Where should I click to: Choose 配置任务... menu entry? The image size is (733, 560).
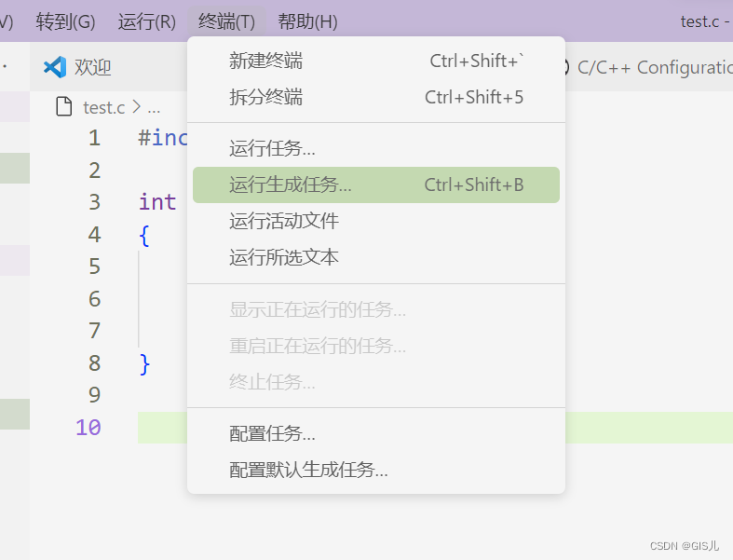[x=376, y=433]
